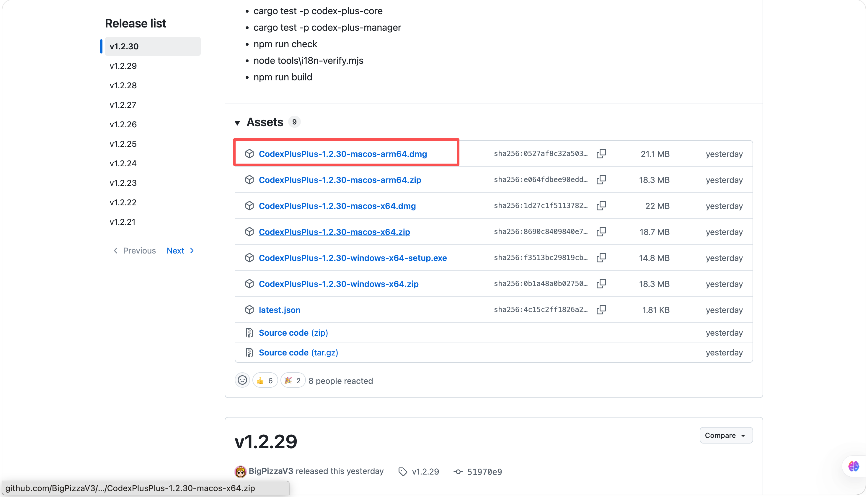Copy sha256 for macos-arm64.dmg
This screenshot has width=868, height=497.
(601, 154)
